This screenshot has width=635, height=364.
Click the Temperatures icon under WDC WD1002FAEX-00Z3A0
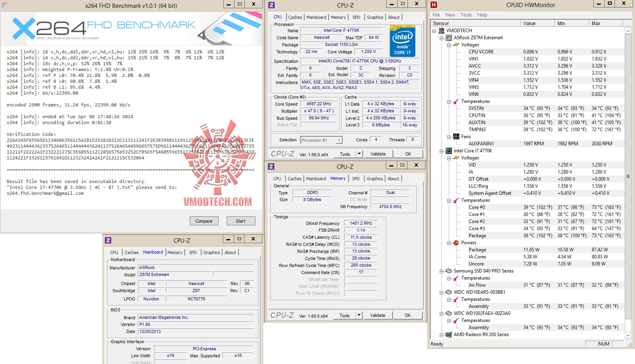(x=456, y=320)
